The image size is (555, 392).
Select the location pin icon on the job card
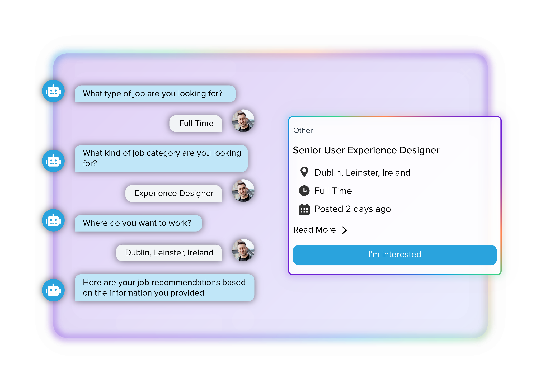coord(304,172)
